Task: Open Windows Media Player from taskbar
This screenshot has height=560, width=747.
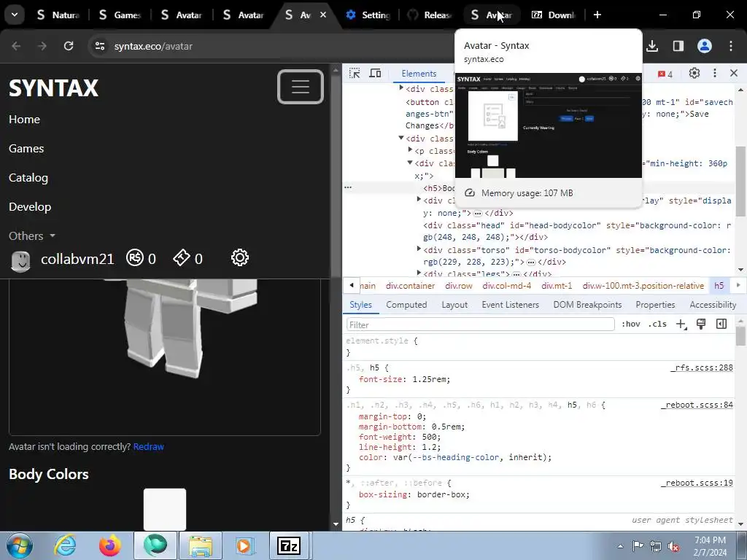Action: coord(245,545)
